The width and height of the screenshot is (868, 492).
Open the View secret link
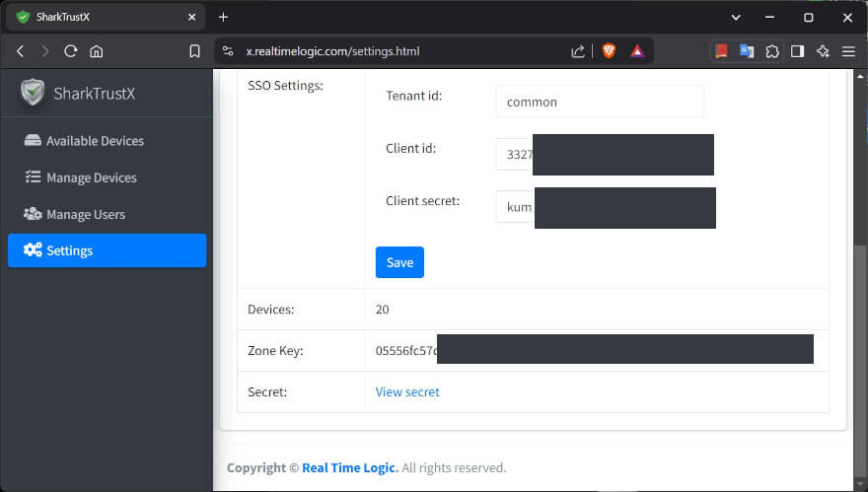tap(407, 391)
